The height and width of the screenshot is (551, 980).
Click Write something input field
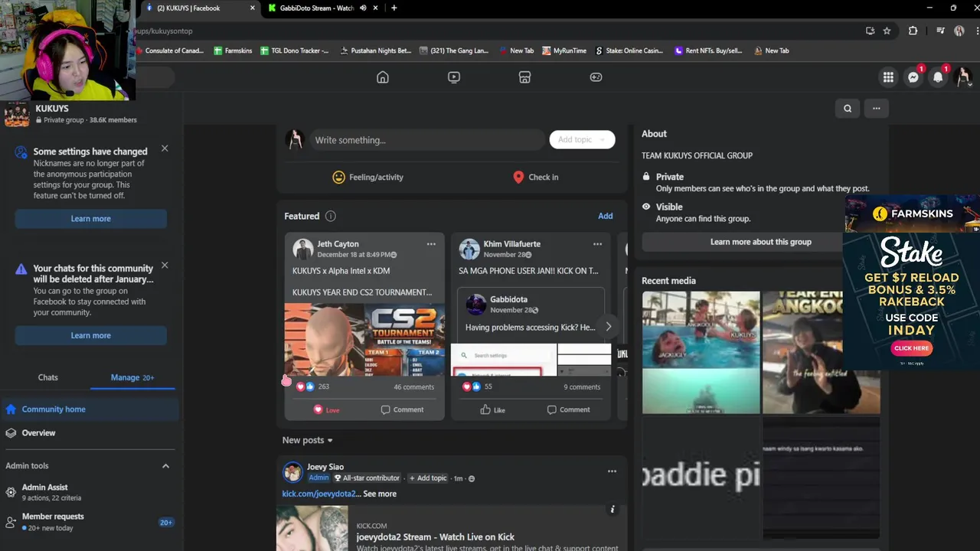(426, 140)
